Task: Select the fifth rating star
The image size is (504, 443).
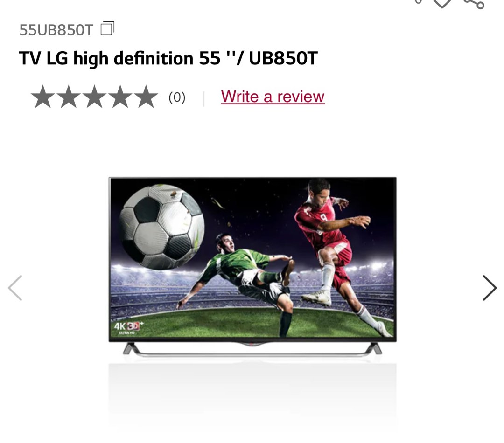Action: tap(146, 97)
